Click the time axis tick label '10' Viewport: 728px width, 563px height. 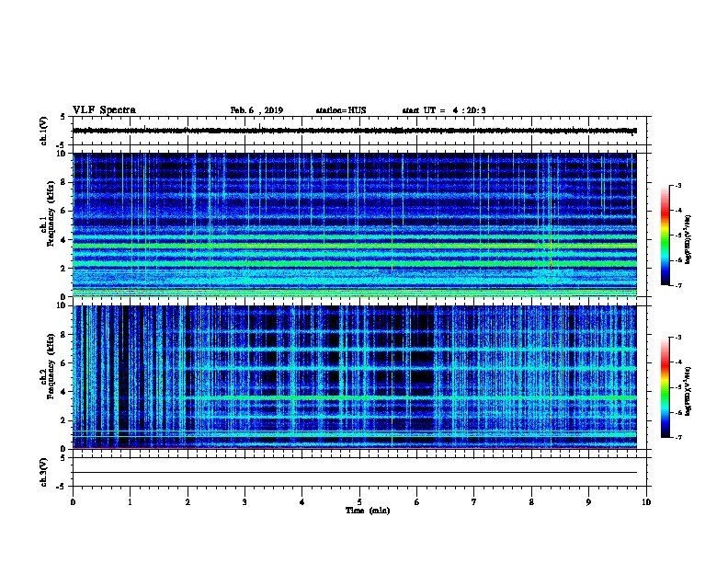click(646, 502)
